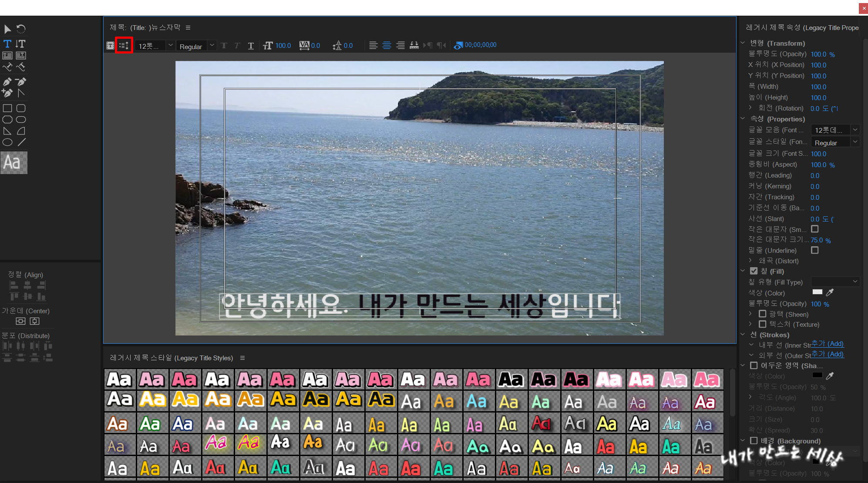Image resolution: width=868 pixels, height=483 pixels.
Task: Click Add link for Outer Strokes
Action: pos(828,354)
